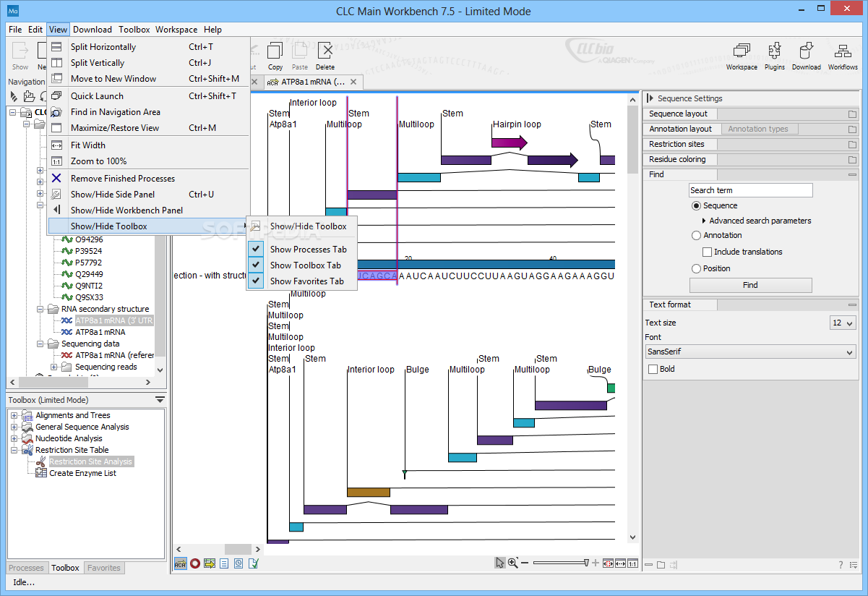Click the fit-width zoom icon in bottom bar
The width and height of the screenshot is (868, 596).
[x=620, y=563]
